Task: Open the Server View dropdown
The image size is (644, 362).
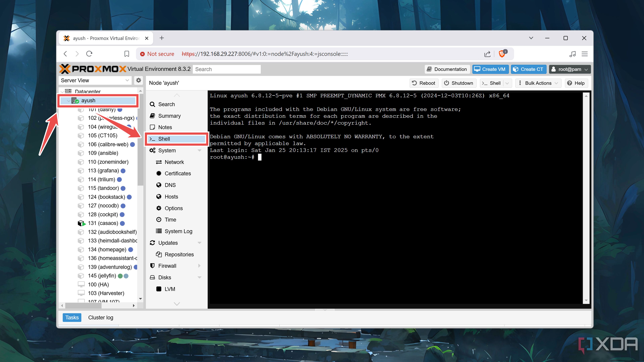Action: pyautogui.click(x=95, y=80)
